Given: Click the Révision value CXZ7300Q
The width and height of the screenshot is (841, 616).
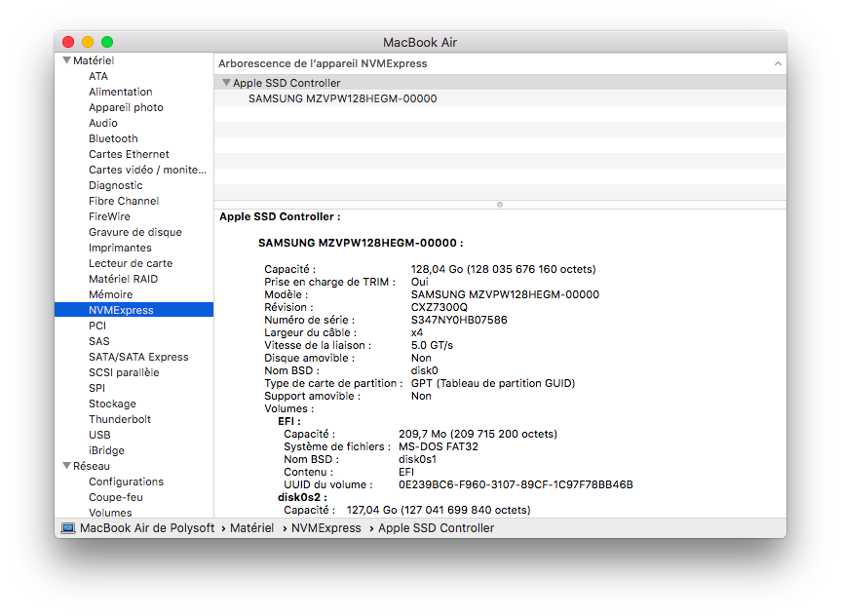Looking at the screenshot, I should coord(440,307).
